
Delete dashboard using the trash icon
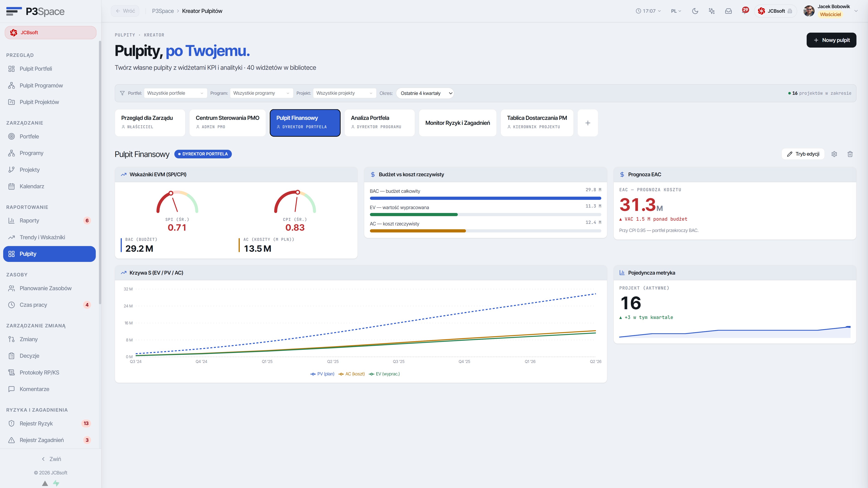coord(850,154)
